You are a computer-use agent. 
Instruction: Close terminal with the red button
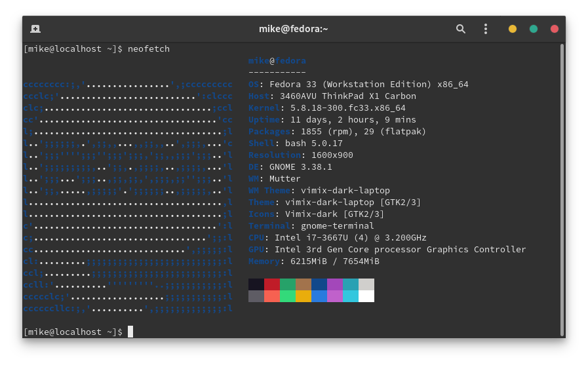pos(555,29)
